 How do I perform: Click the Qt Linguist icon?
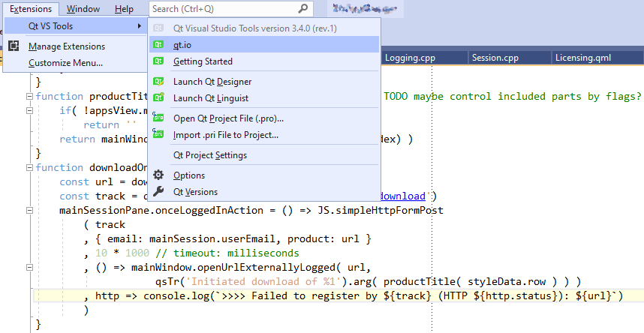(158, 97)
